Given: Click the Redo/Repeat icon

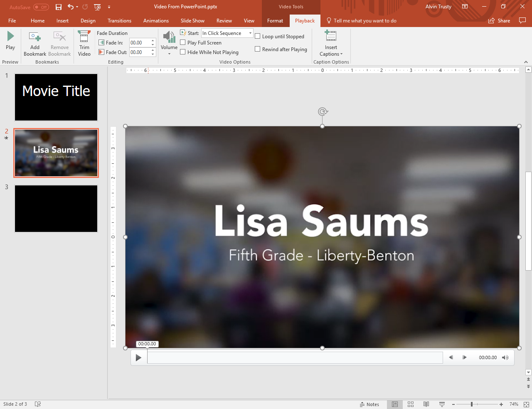Looking at the screenshot, I should tap(85, 7).
